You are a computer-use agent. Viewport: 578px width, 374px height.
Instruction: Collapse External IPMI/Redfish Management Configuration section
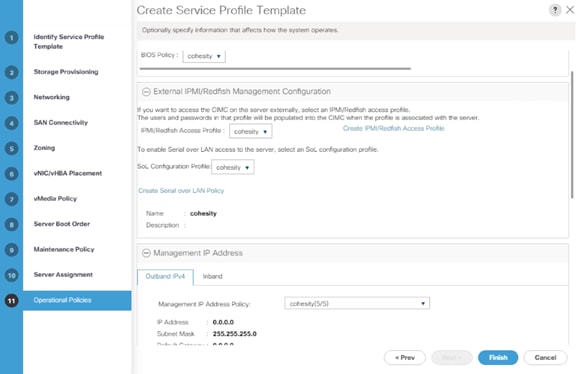pyautogui.click(x=146, y=92)
